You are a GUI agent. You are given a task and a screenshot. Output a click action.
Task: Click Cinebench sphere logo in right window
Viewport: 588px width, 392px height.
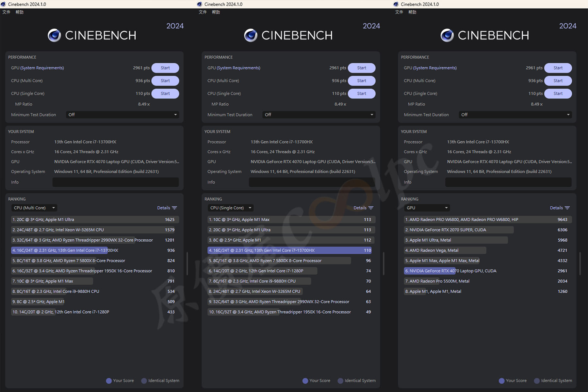pyautogui.click(x=447, y=35)
